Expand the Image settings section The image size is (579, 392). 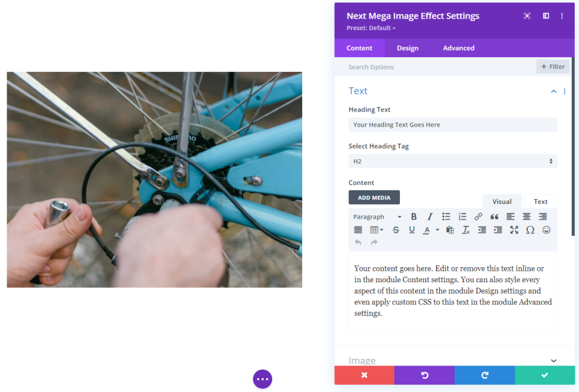pos(554,361)
